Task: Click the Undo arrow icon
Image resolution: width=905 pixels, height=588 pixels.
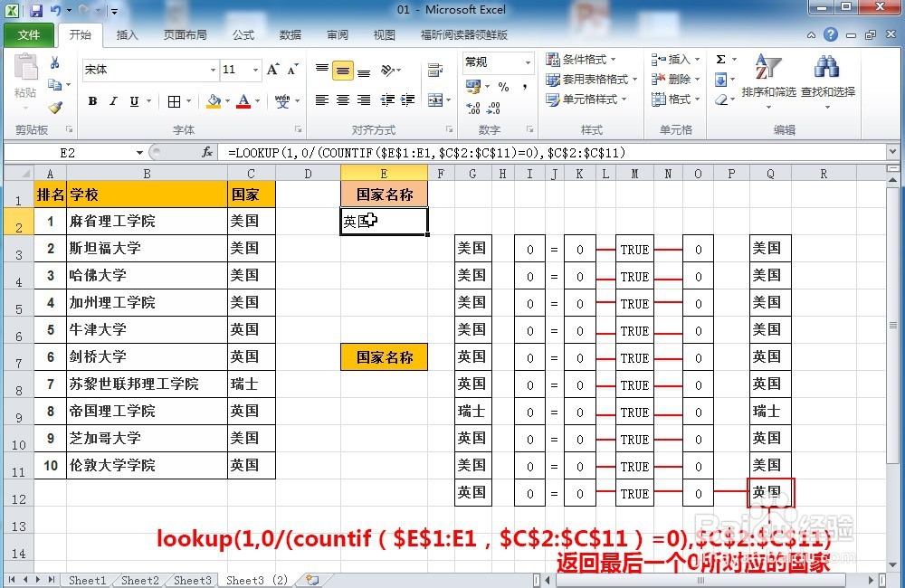Action: coord(56,10)
